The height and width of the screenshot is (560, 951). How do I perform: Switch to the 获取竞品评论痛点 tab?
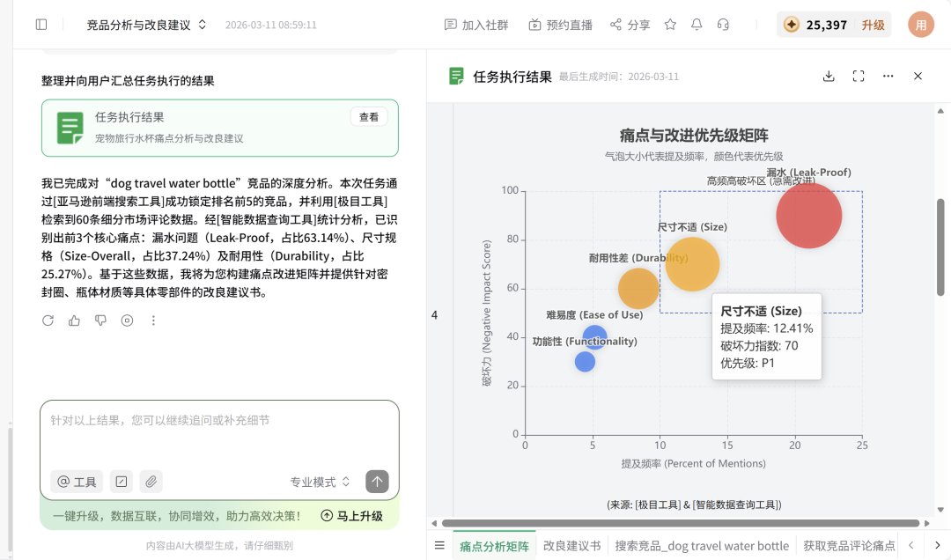(849, 545)
